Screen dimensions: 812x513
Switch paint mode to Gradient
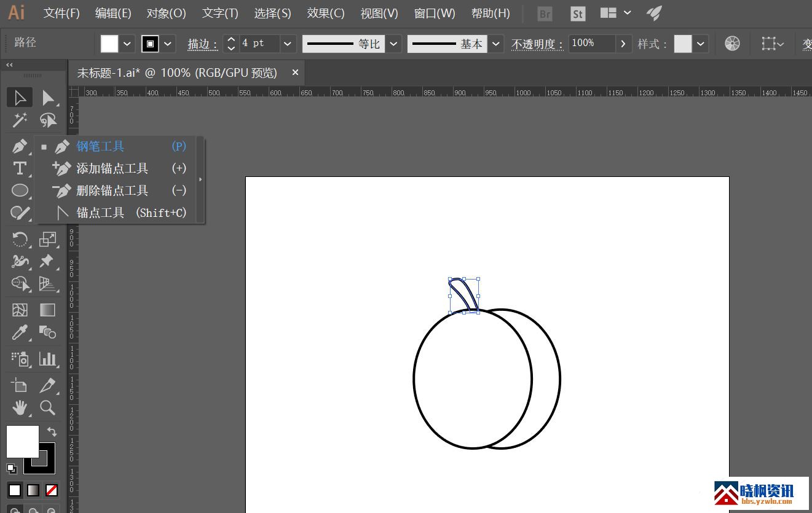[33, 490]
